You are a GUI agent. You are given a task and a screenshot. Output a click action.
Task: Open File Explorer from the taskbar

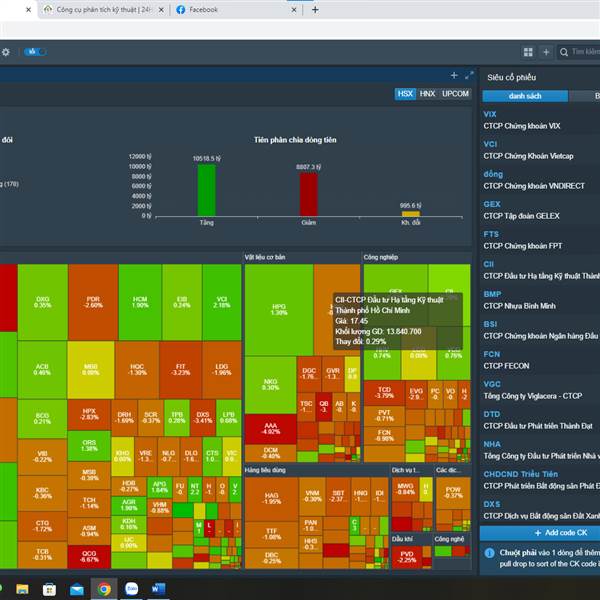tap(22, 589)
